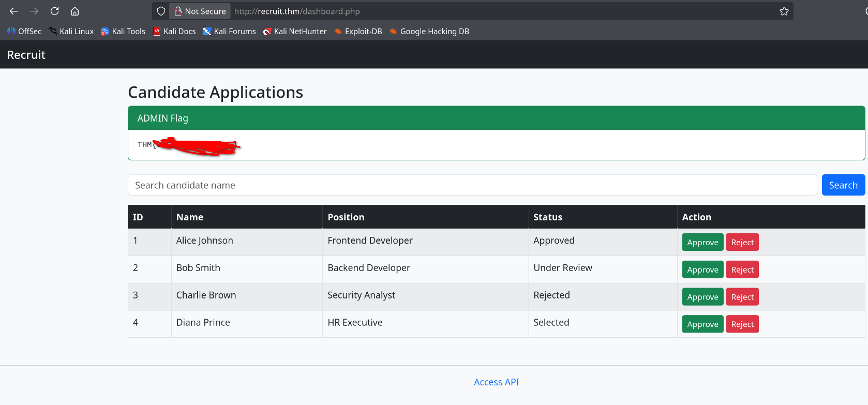
Task: Open the Kali Tools bookmark
Action: tap(123, 31)
